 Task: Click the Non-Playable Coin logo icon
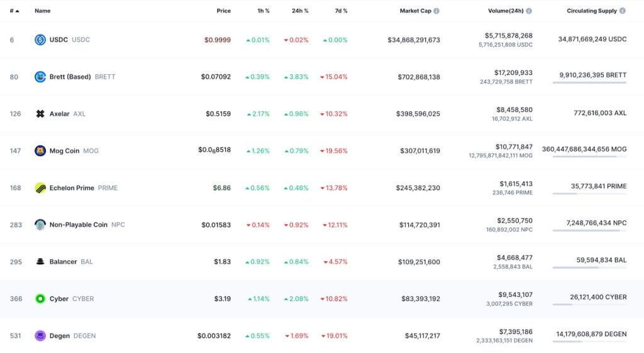tap(40, 225)
